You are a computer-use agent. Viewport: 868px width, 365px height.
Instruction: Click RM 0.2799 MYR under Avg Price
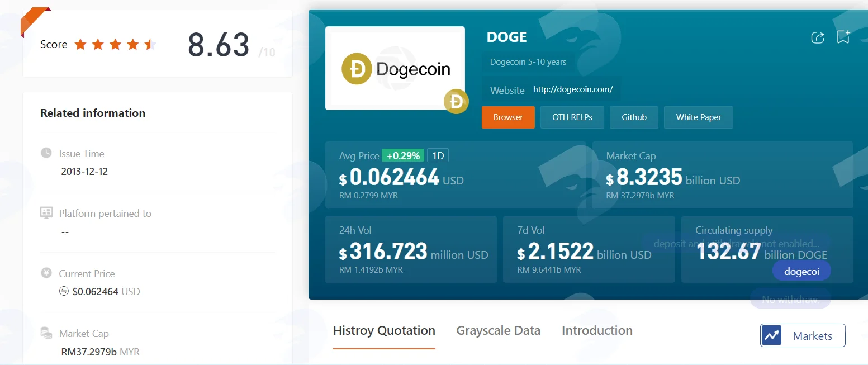(x=369, y=196)
